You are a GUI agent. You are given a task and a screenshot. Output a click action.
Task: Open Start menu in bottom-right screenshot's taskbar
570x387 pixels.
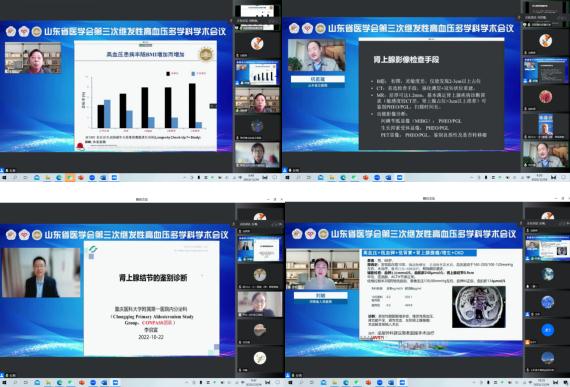click(290, 382)
